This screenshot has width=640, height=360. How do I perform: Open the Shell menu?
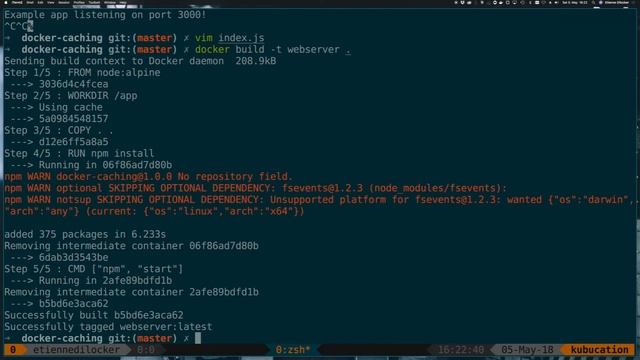pyautogui.click(x=30, y=2)
